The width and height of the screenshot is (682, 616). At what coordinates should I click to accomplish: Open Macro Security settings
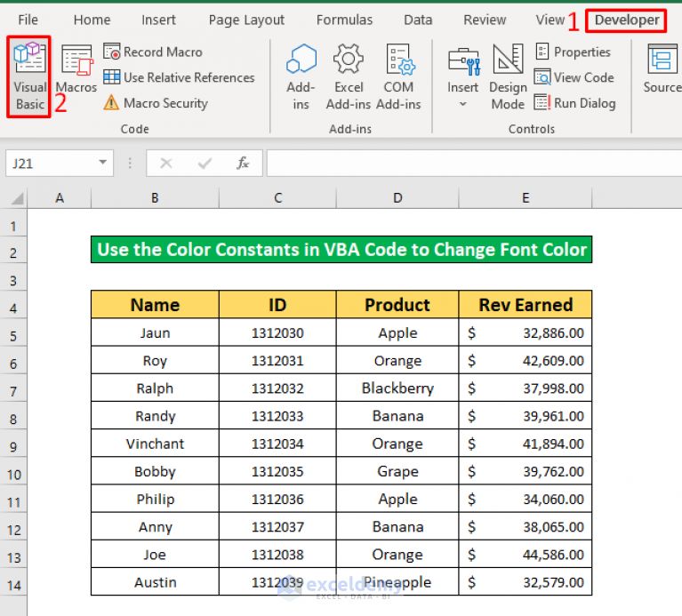tap(156, 103)
